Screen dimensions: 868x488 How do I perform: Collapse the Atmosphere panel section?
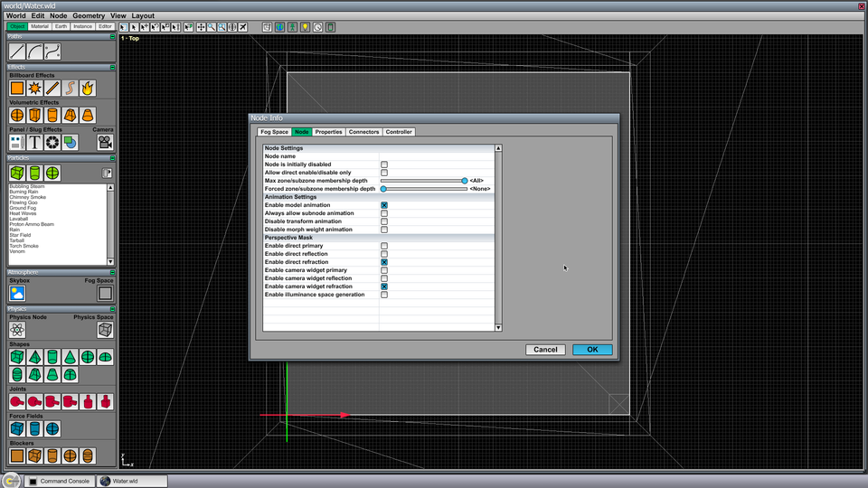click(112, 272)
